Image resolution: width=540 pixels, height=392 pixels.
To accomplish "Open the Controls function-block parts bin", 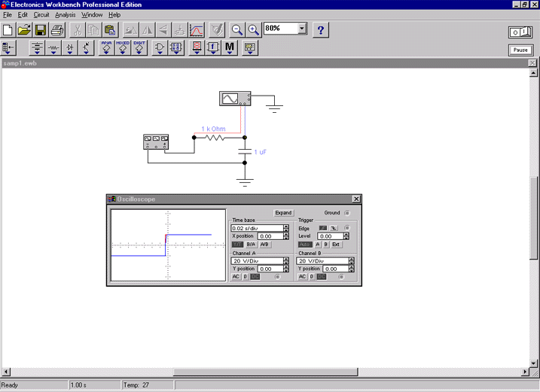I will click(213, 47).
